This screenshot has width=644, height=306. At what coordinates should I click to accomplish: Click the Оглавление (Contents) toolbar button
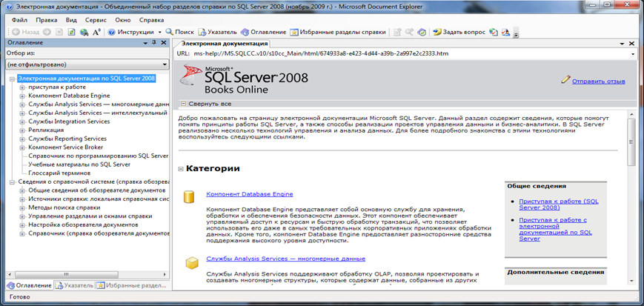(263, 32)
